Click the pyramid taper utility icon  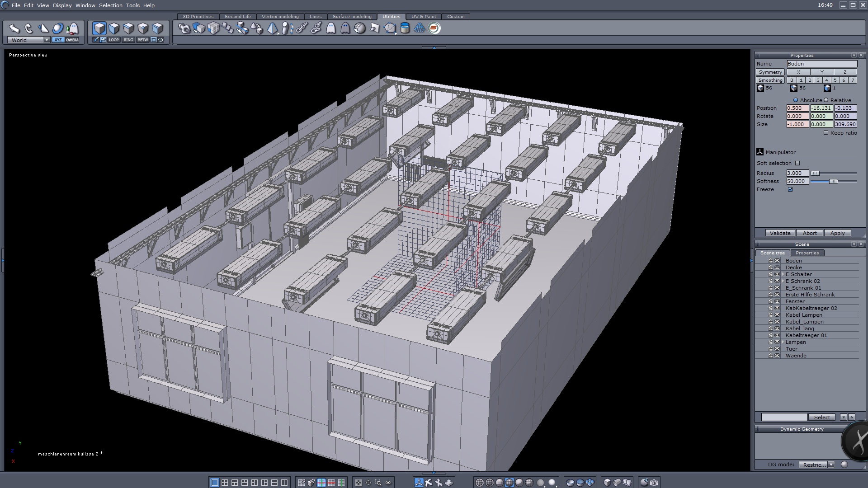pyautogui.click(x=272, y=28)
